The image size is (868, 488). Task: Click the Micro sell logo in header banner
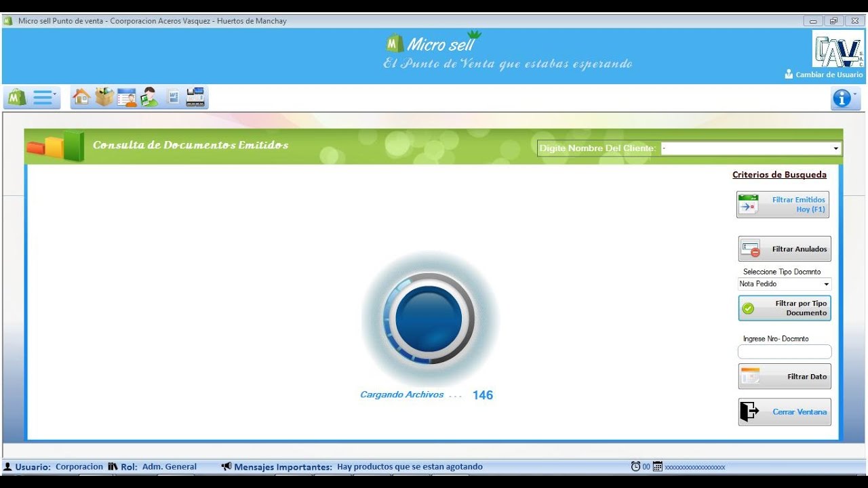tap(434, 43)
